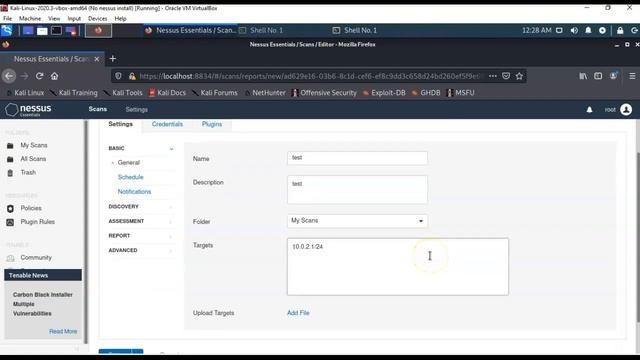
Task: Click the Add File upload targets link
Action: [298, 313]
